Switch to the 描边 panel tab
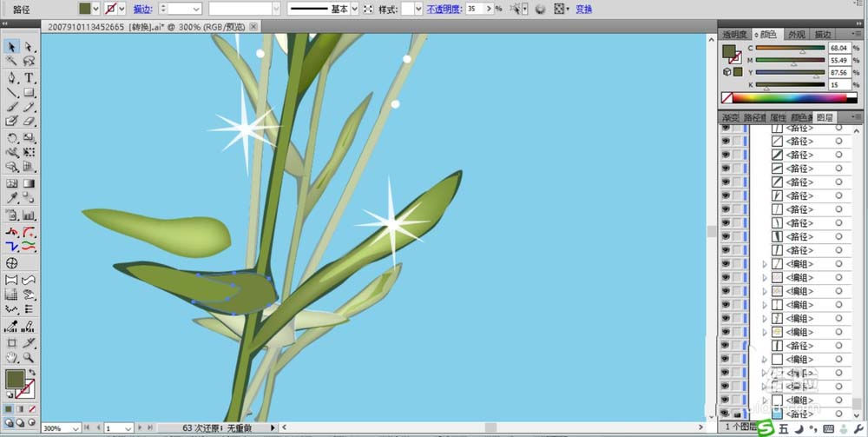The width and height of the screenshot is (868, 437). [823, 35]
